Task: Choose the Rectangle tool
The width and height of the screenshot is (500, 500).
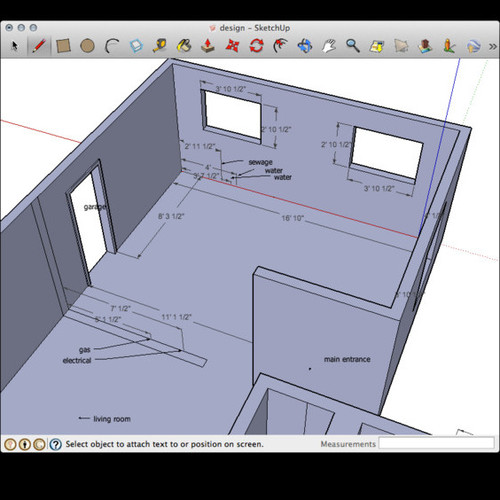Action: coord(63,46)
